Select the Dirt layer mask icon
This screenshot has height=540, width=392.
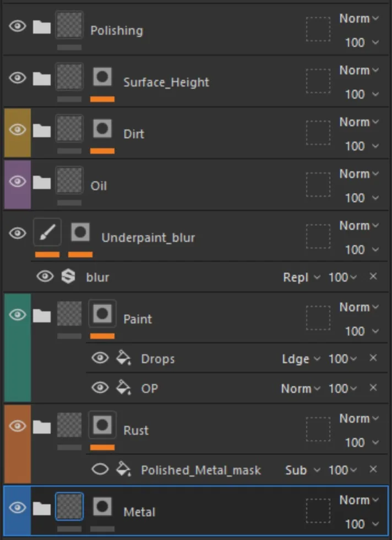pyautogui.click(x=102, y=128)
